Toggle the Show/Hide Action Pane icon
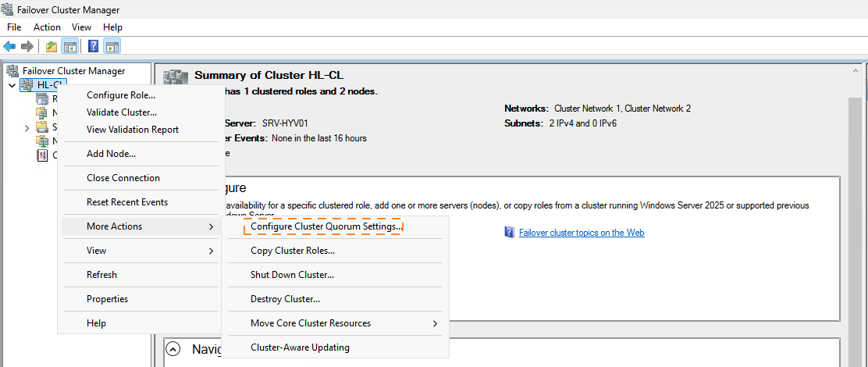The height and width of the screenshot is (367, 868). coord(112,46)
